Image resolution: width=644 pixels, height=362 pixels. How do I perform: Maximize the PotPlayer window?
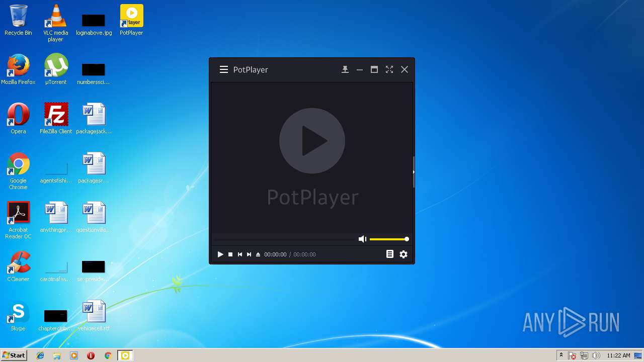(x=374, y=70)
